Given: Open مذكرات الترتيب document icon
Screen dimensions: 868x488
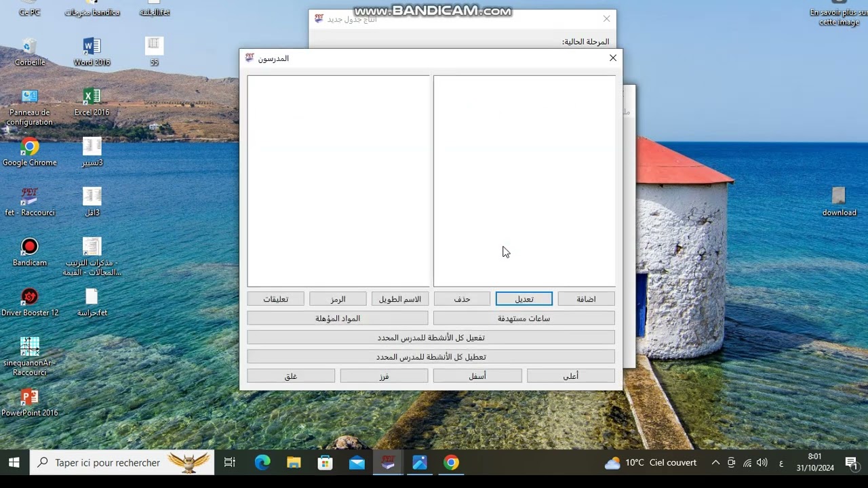Looking at the screenshot, I should pos(92,257).
